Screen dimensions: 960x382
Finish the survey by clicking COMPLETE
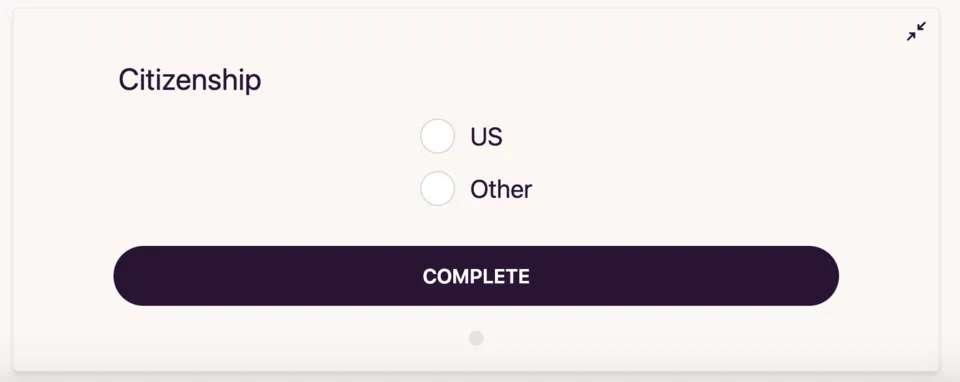(476, 276)
